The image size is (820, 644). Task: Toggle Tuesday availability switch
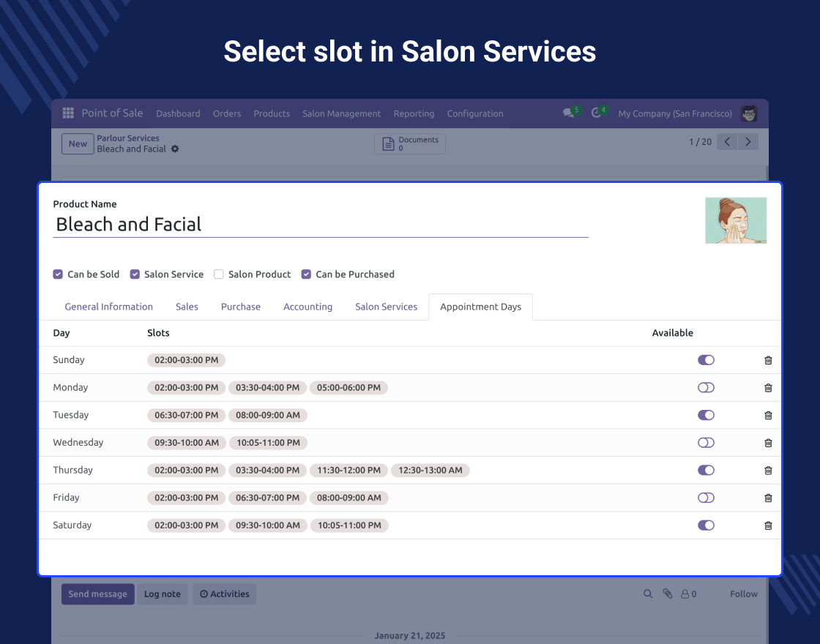click(x=706, y=415)
